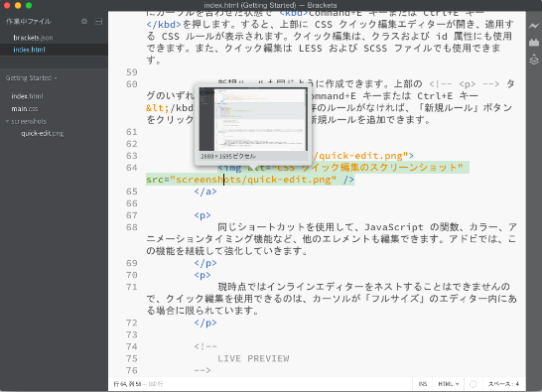The width and height of the screenshot is (542, 392).
Task: Open the quick-edit.png file
Action: point(43,133)
